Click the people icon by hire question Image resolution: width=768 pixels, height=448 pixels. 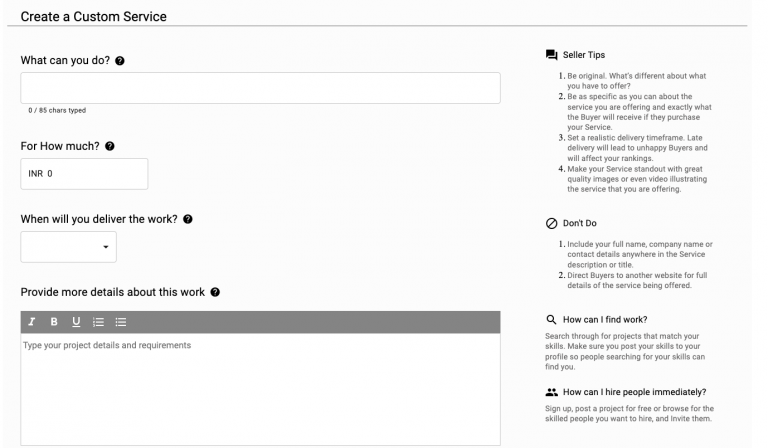tap(552, 392)
